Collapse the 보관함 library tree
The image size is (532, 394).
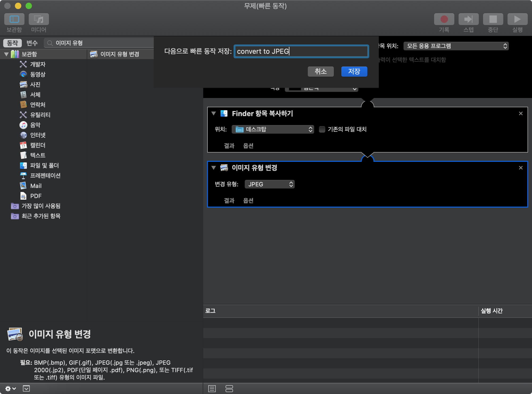click(6, 54)
